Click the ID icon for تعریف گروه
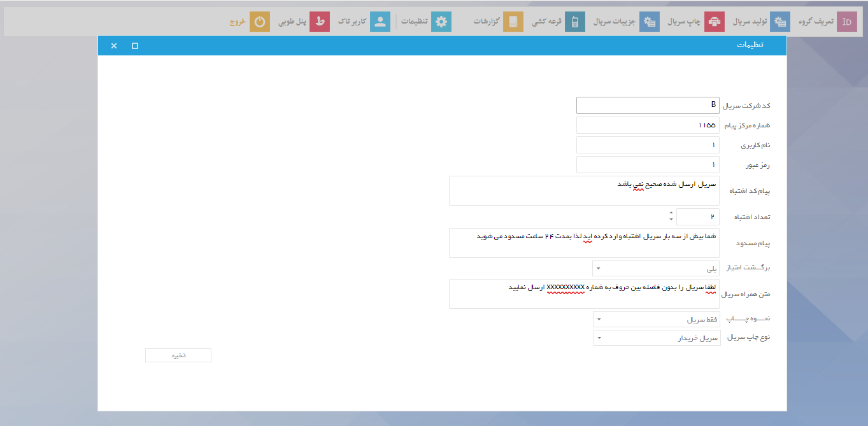This screenshot has height=426, width=868. tap(846, 22)
